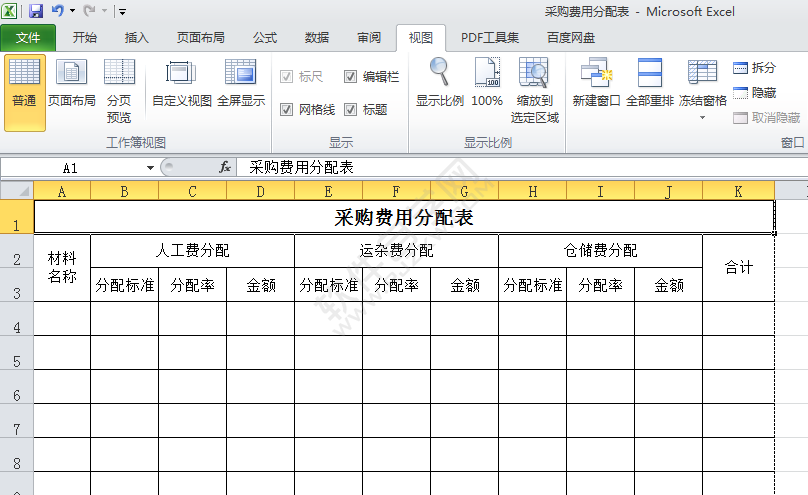Click 新建窗口 new window

(x=596, y=84)
